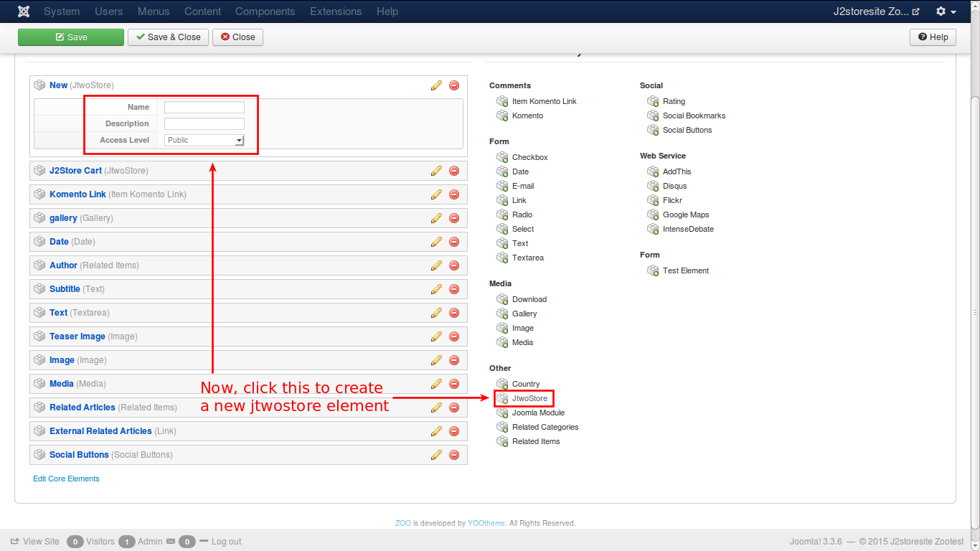Delete the Author element

(x=454, y=265)
